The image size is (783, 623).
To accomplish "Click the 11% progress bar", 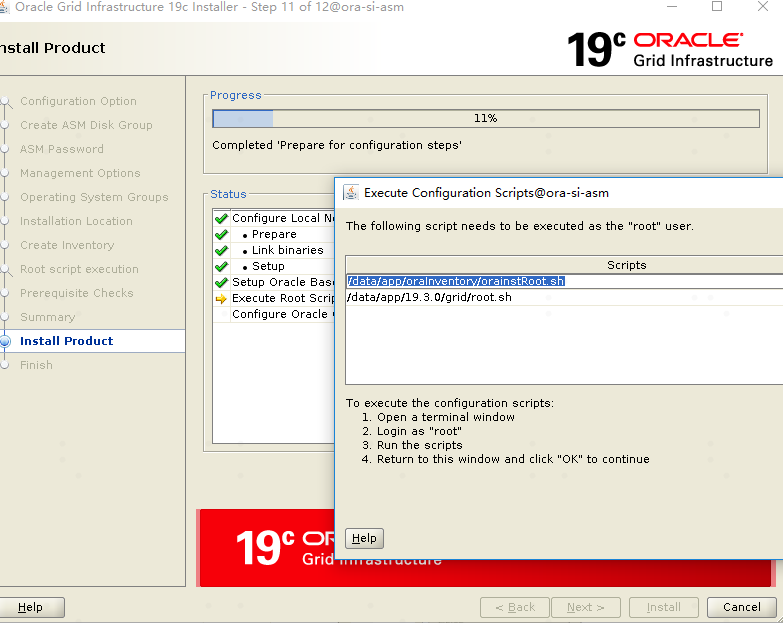I will pyautogui.click(x=486, y=118).
